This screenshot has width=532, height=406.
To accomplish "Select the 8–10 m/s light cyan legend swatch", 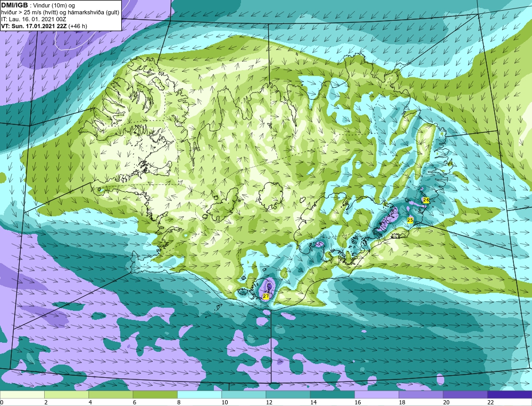I will (199, 395).
